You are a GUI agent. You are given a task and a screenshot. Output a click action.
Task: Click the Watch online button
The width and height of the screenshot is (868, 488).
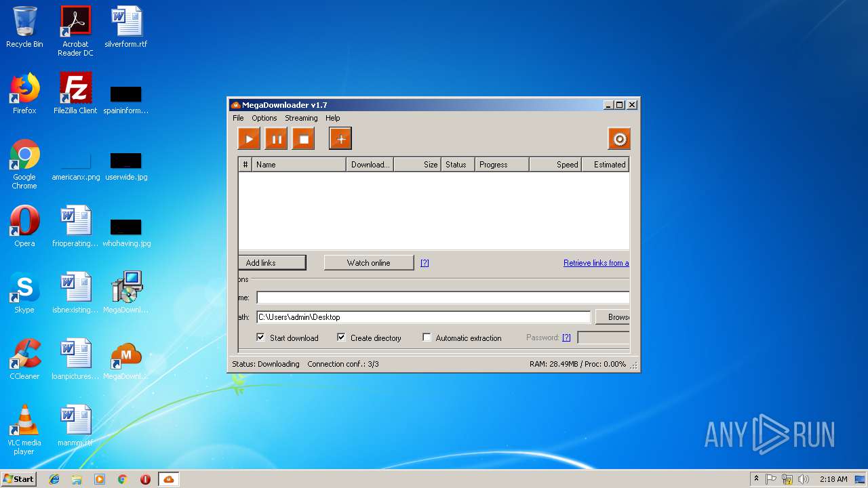point(369,263)
